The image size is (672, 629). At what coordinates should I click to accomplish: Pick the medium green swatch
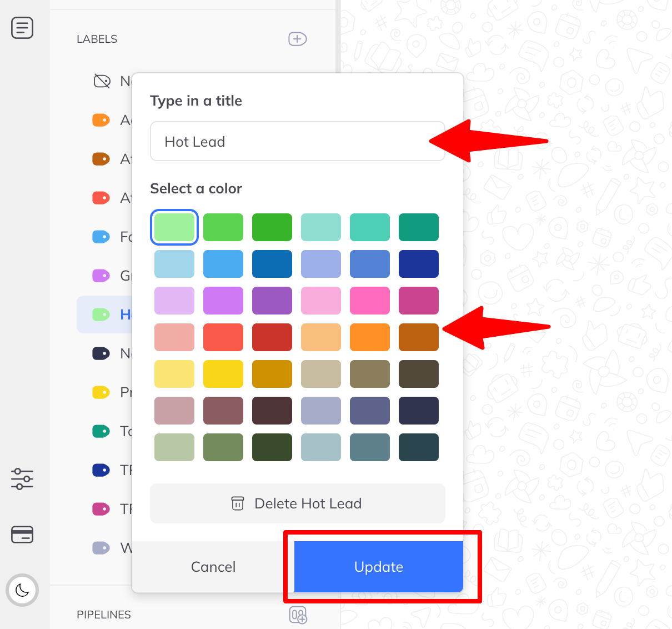[x=223, y=227]
